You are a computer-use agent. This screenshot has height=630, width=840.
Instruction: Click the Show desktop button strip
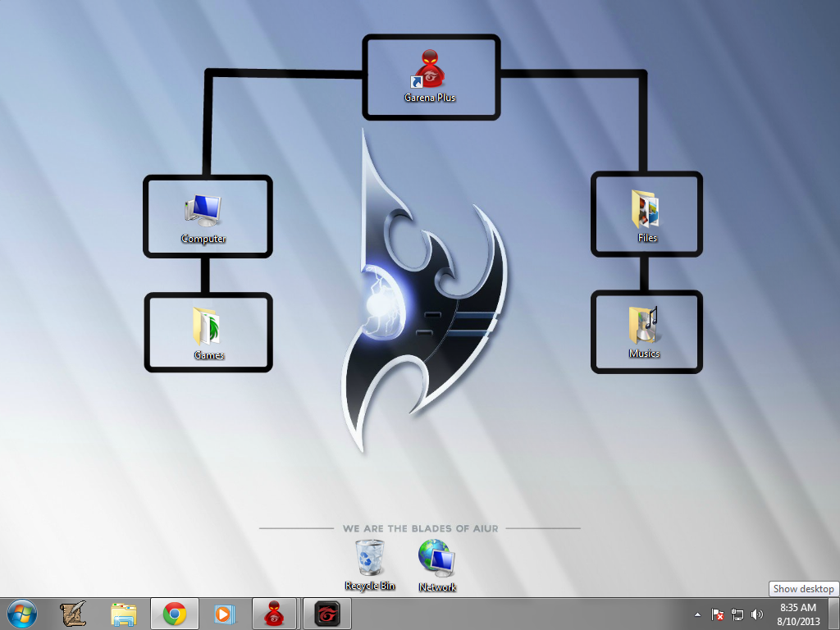pos(834,614)
